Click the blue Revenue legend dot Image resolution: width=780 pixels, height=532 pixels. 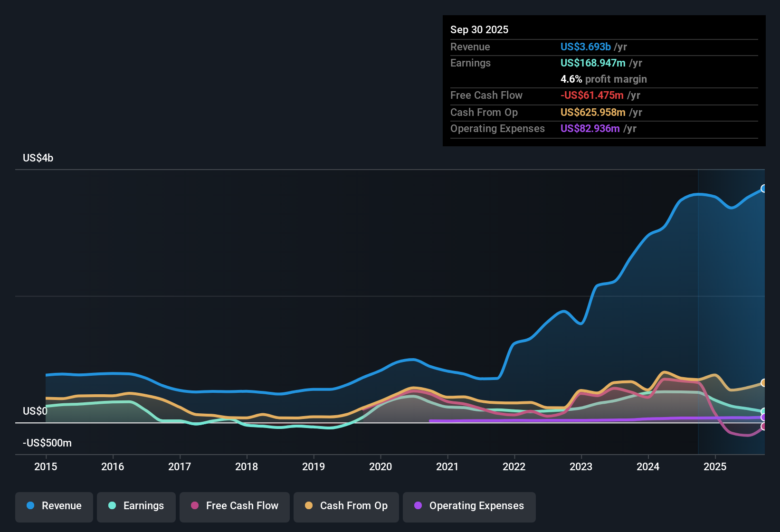30,506
